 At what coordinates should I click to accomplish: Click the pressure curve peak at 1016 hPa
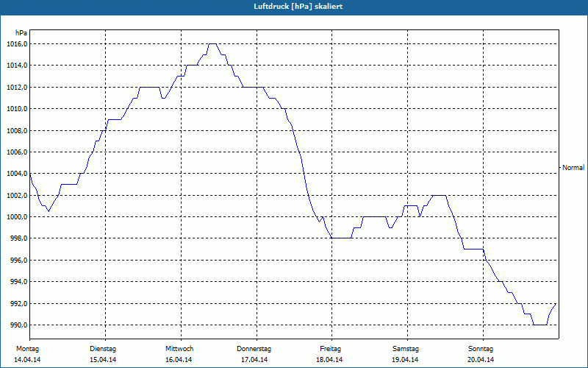pyautogui.click(x=212, y=44)
